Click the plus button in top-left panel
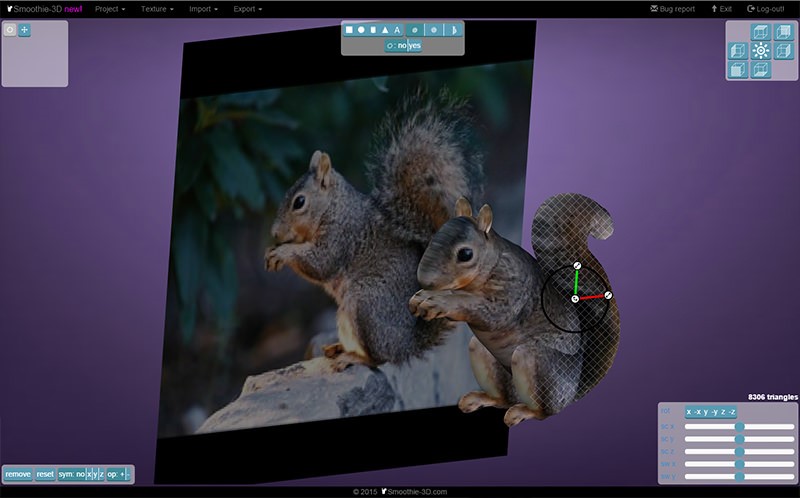The image size is (800, 498). [25, 30]
